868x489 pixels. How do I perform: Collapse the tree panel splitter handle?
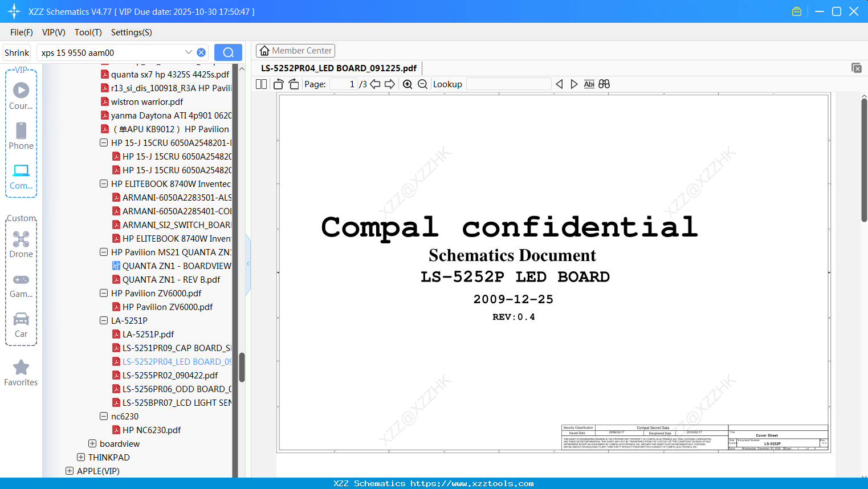click(248, 264)
